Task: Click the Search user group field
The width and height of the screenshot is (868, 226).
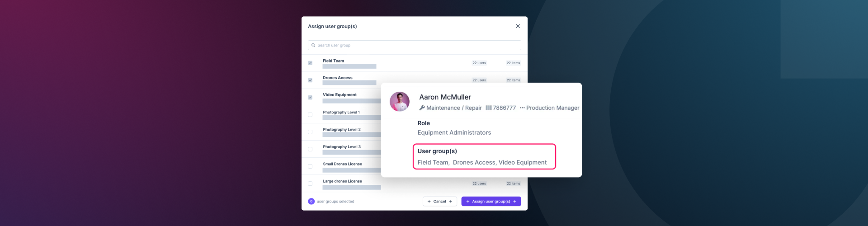Action: [x=414, y=45]
